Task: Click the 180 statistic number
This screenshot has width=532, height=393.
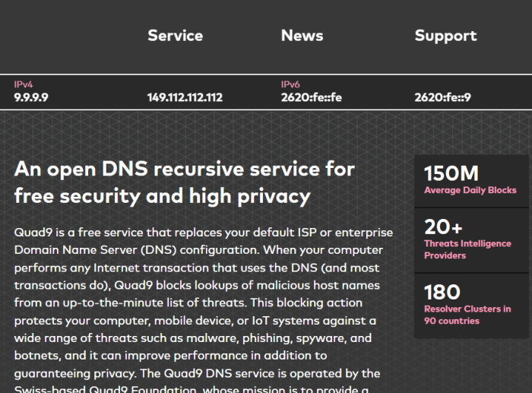Action: [x=442, y=292]
